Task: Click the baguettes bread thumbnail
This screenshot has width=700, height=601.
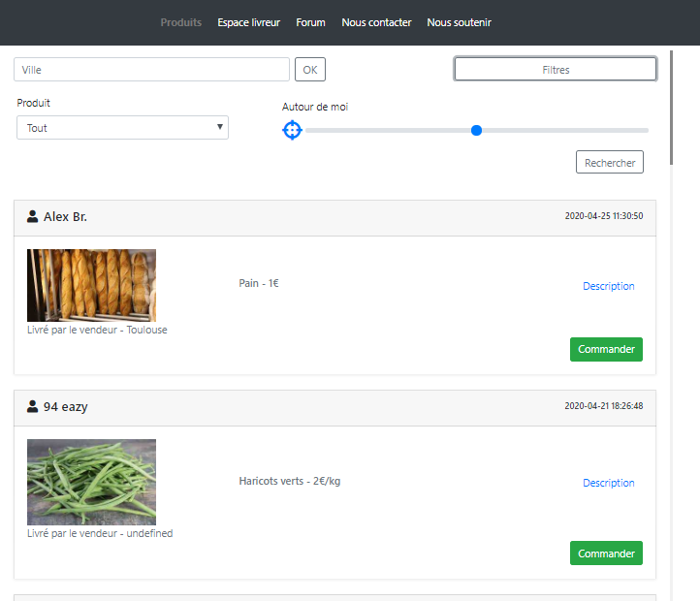Action: point(91,285)
